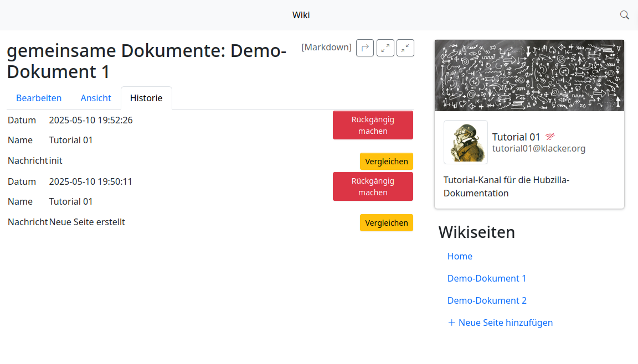Select the Historie tab

pyautogui.click(x=146, y=98)
